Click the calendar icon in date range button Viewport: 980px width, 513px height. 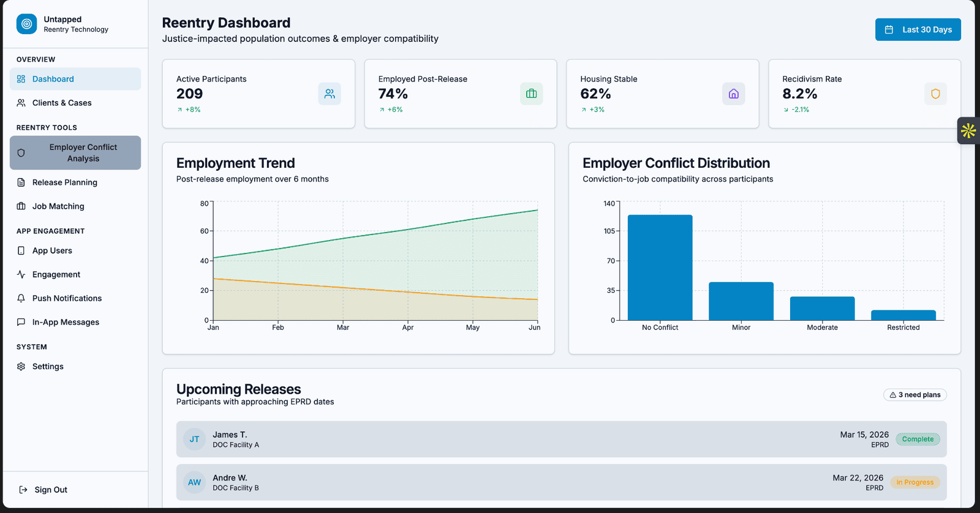(889, 29)
